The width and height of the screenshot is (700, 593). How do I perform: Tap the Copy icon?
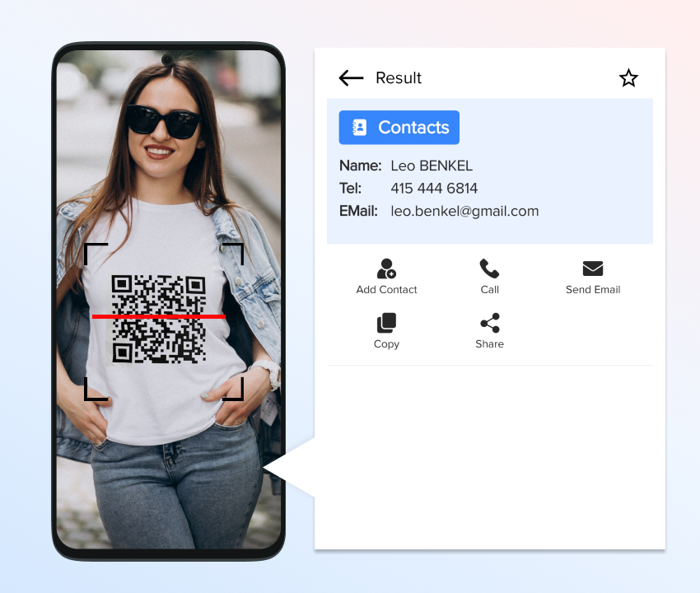tap(386, 323)
